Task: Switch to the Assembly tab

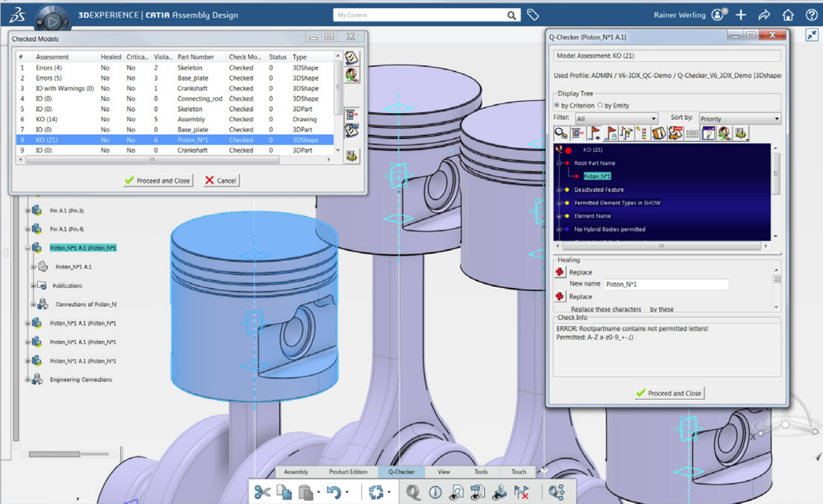Action: (296, 472)
